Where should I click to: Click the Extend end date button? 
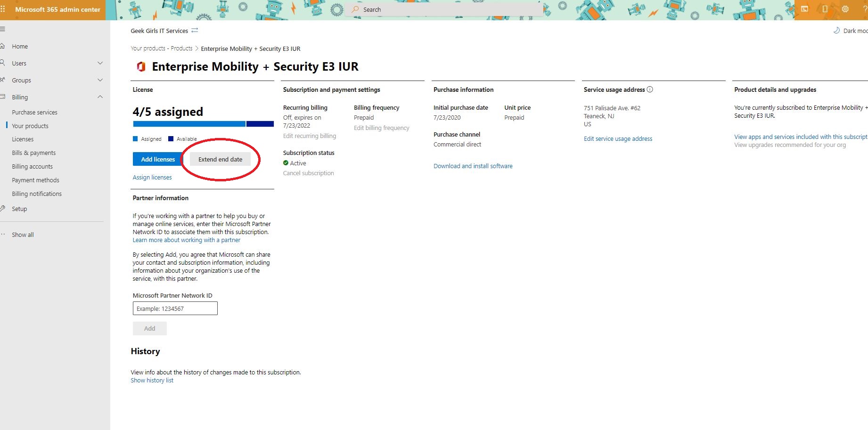(220, 160)
